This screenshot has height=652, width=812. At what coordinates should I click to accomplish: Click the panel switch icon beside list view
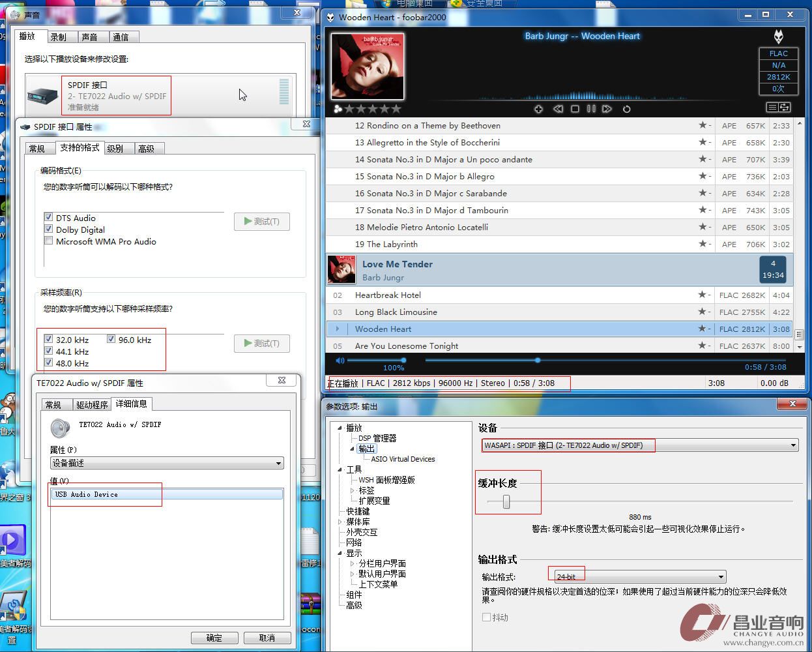coord(785,107)
